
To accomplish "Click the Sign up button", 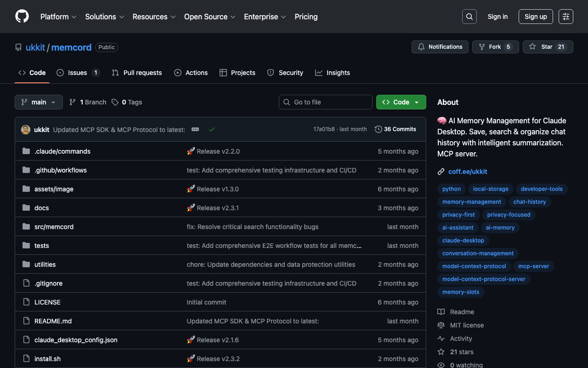I will click(536, 17).
